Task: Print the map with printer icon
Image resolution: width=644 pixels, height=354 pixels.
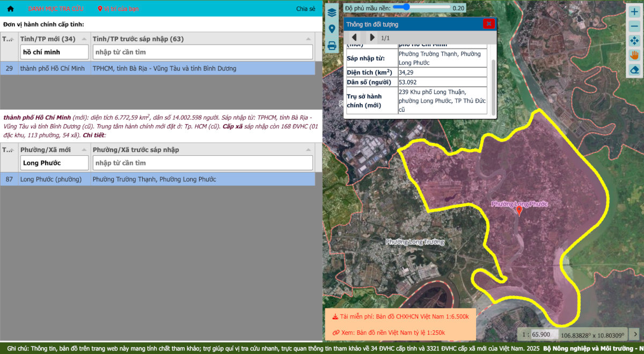Action: pos(332,46)
